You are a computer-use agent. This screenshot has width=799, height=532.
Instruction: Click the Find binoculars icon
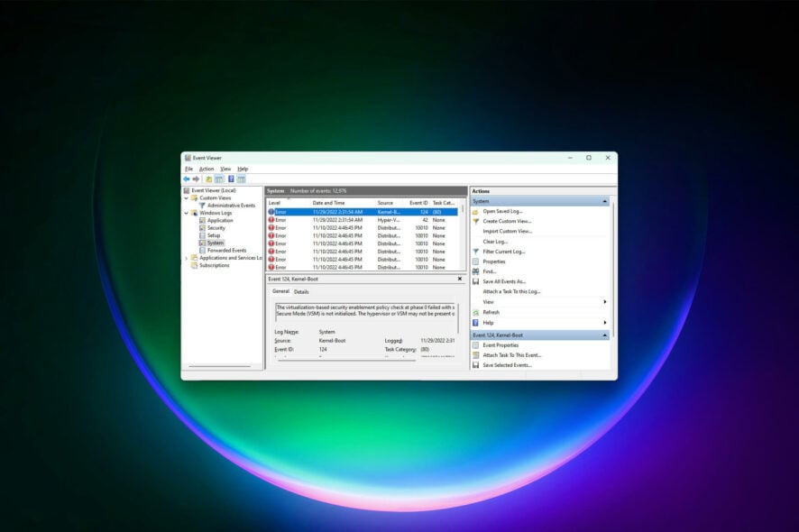pos(475,271)
